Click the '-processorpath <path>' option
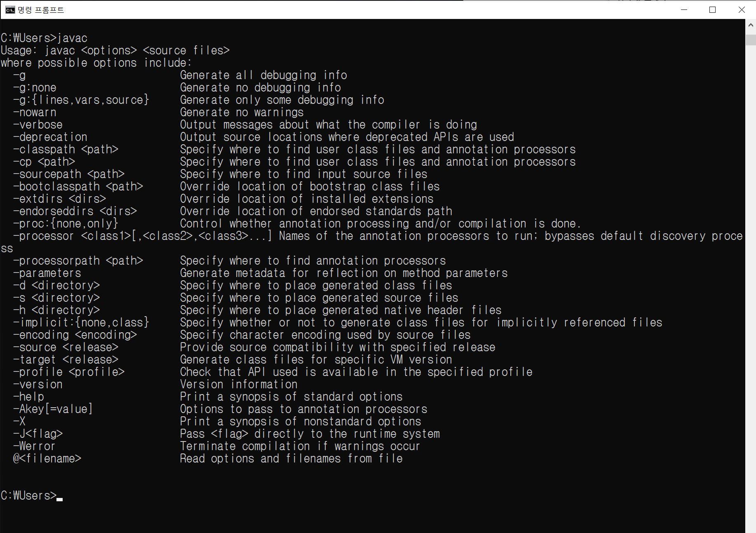 [78, 261]
